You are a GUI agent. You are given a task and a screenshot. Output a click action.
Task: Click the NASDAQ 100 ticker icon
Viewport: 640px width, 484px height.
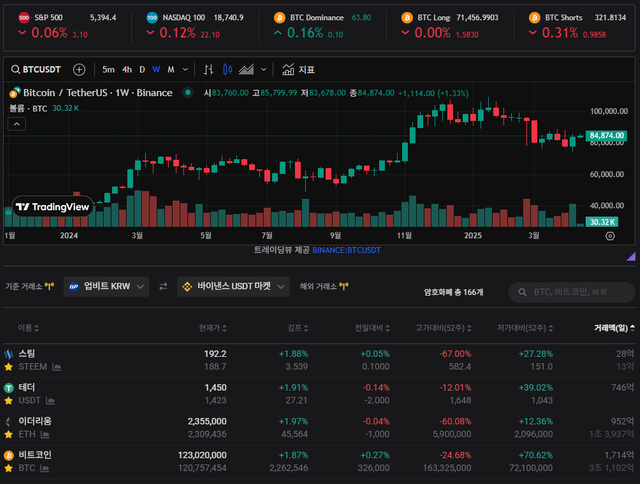click(152, 18)
